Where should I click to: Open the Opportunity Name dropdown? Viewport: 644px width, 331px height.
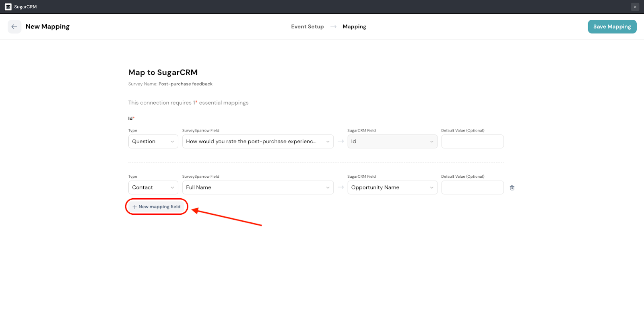[x=392, y=187]
